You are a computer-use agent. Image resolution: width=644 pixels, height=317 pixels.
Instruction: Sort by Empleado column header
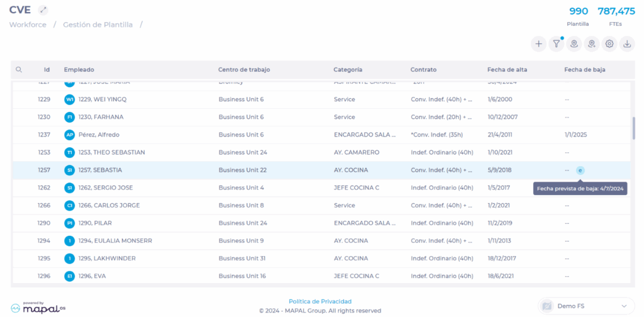[79, 69]
